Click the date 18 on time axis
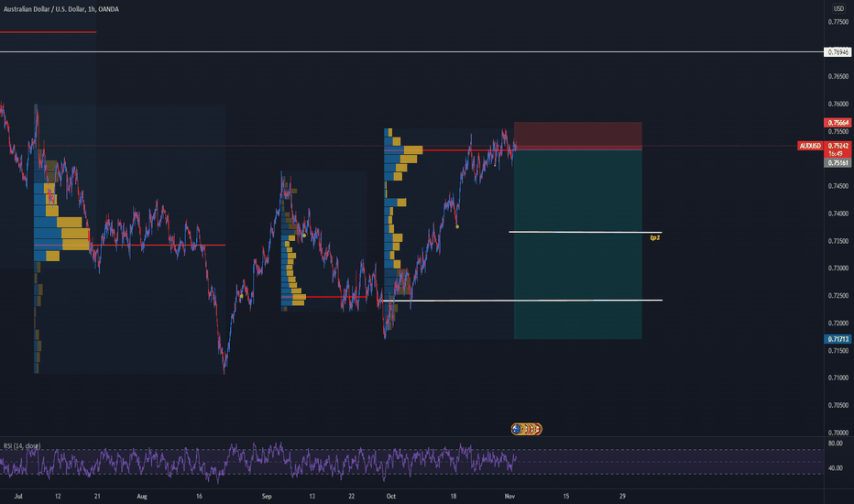Image resolution: width=854 pixels, height=504 pixels. tap(454, 497)
